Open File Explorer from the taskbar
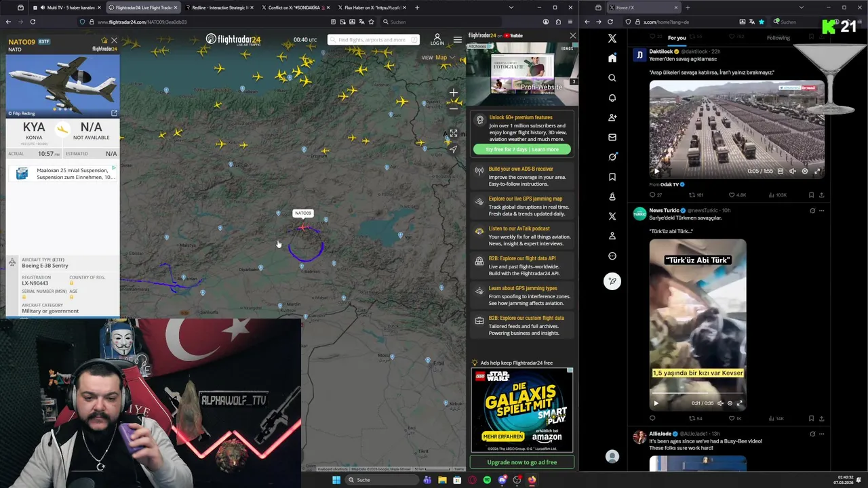Viewport: 868px width, 488px height. 442,480
